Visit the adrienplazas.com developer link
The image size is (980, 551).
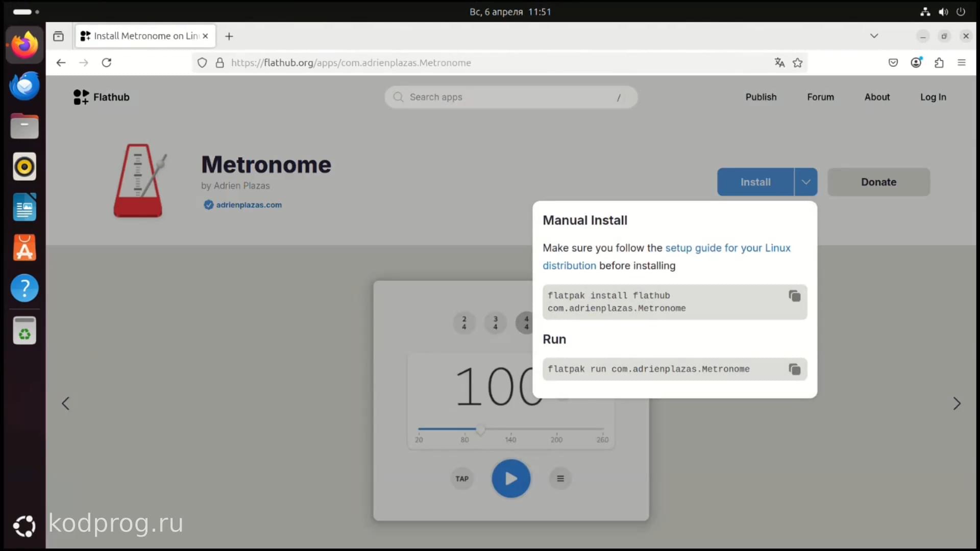click(249, 205)
